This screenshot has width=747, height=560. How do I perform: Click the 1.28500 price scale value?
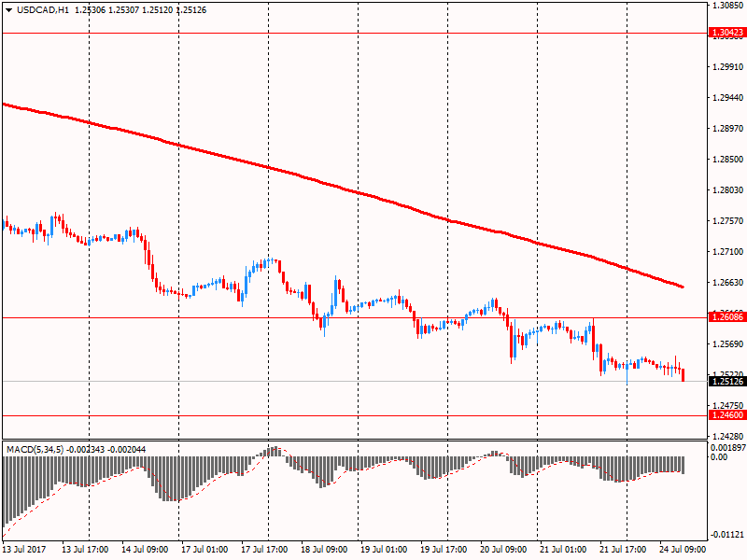pyautogui.click(x=727, y=159)
